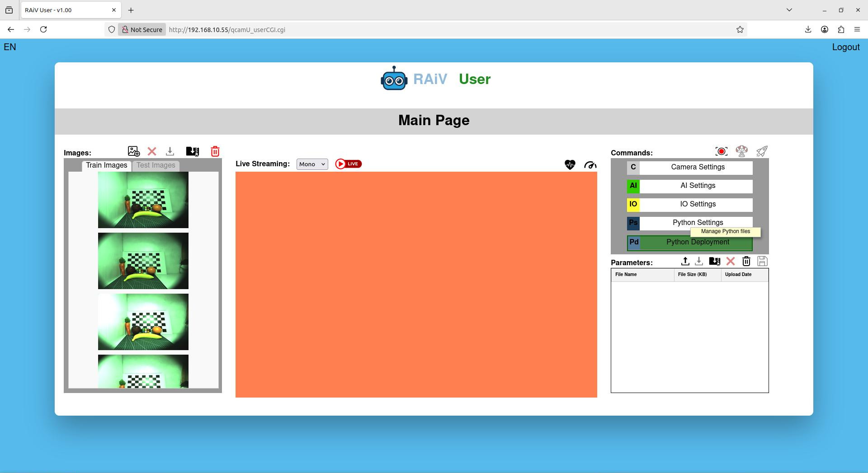
Task: Click the speedometer performance icon
Action: 590,165
